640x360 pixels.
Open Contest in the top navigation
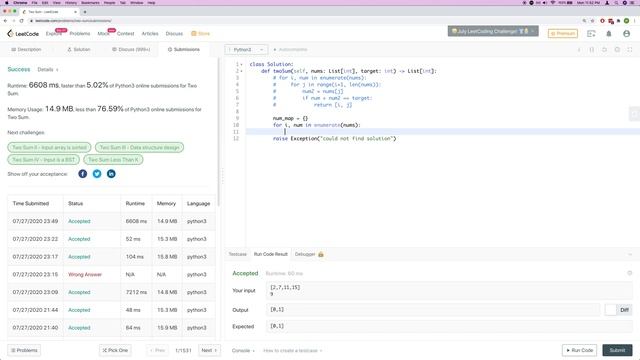(125, 33)
